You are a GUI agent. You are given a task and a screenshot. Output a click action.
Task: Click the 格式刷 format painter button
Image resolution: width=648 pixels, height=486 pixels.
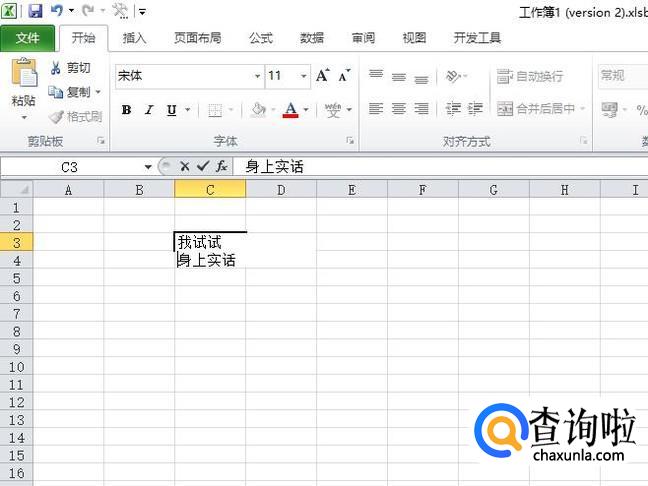[x=75, y=117]
